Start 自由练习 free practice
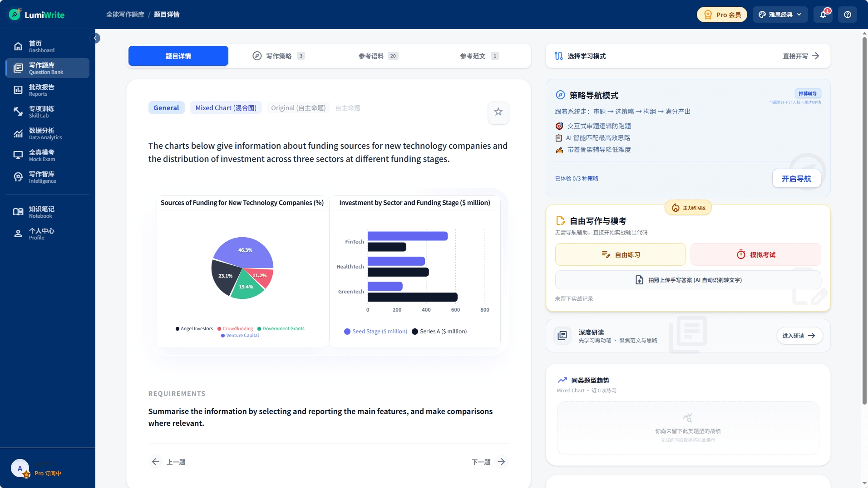 620,254
